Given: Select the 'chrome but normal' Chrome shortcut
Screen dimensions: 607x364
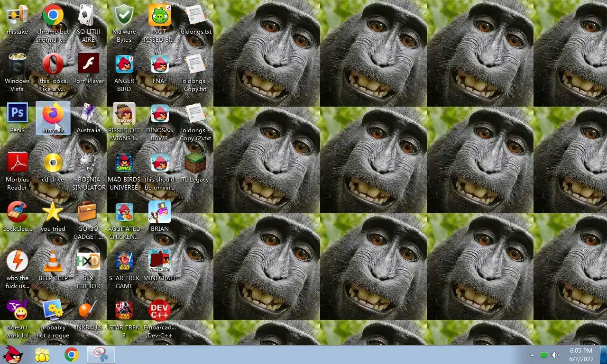Looking at the screenshot, I should click(x=53, y=24).
